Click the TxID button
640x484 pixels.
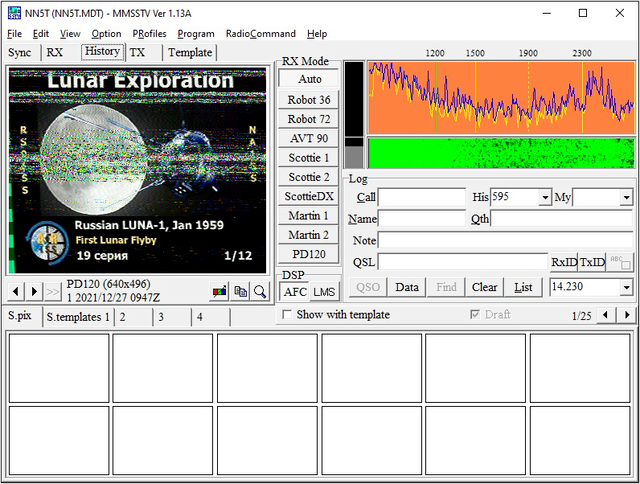[592, 262]
